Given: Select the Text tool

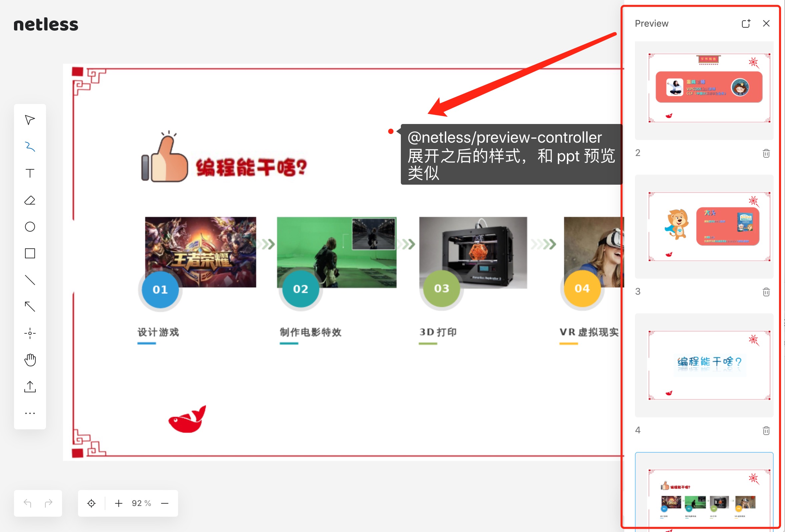Looking at the screenshot, I should pos(30,173).
